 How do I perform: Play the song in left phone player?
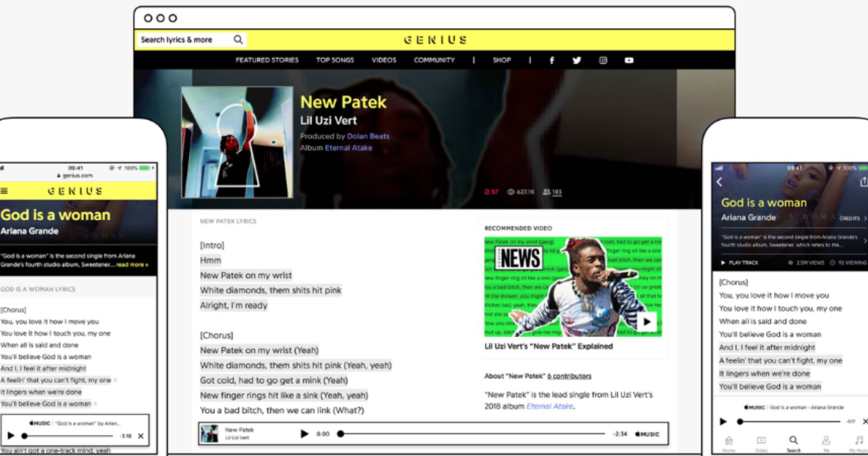click(x=10, y=435)
